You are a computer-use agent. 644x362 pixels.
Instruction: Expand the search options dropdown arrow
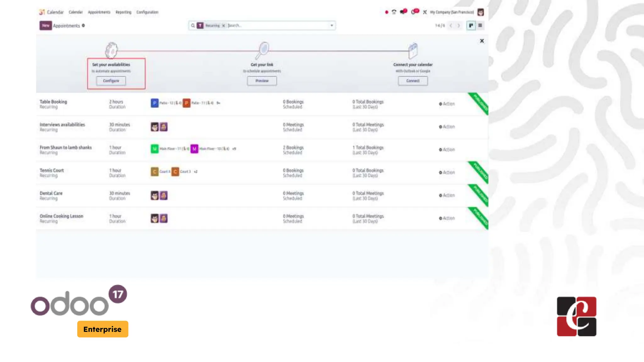click(332, 25)
